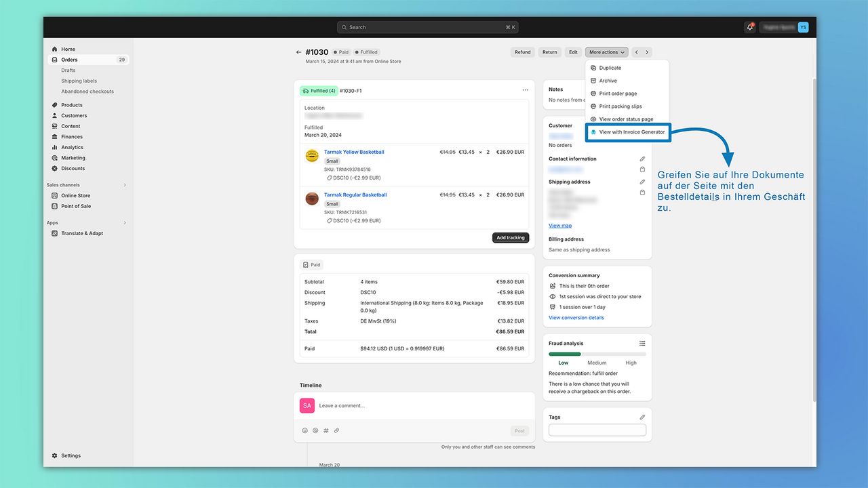This screenshot has height=488, width=868.
Task: Go back using the arrow beside #1030
Action: click(299, 52)
